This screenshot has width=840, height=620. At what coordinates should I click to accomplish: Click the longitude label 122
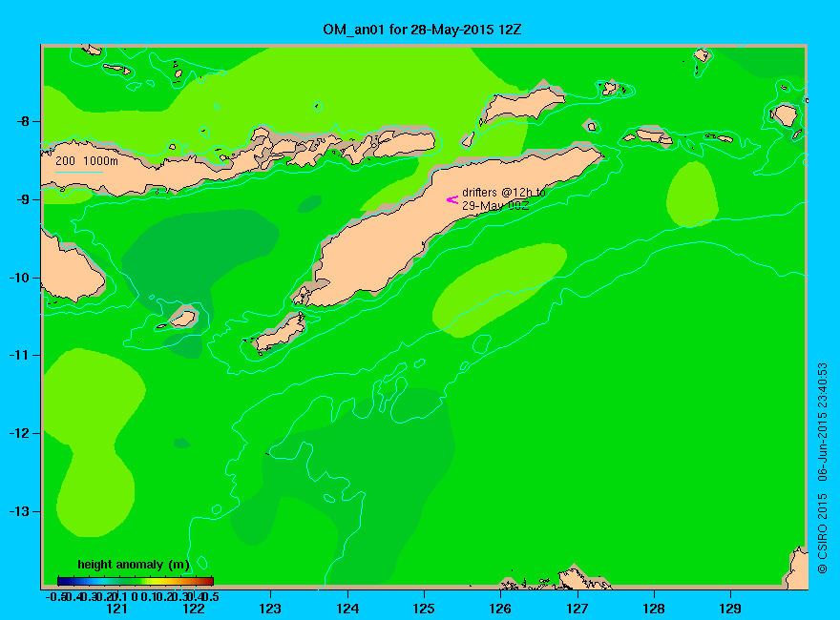(x=194, y=609)
